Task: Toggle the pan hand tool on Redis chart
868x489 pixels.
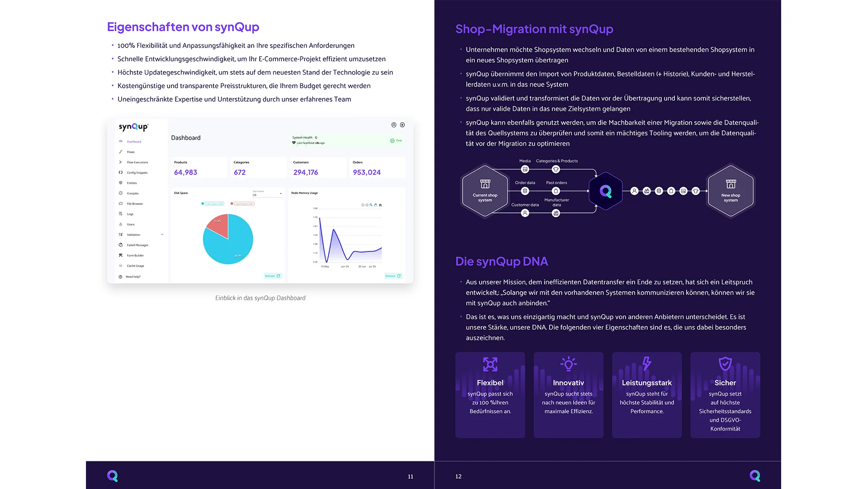Action: pyautogui.click(x=375, y=205)
